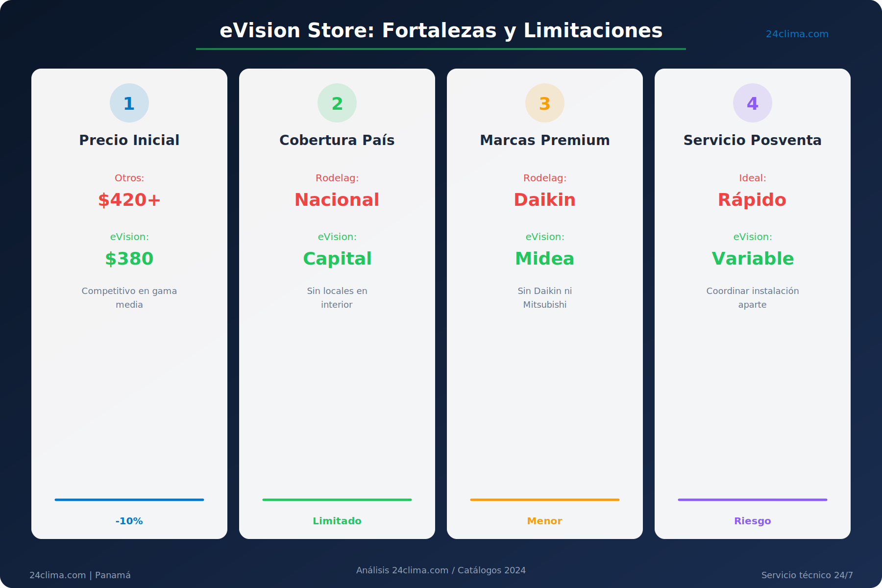This screenshot has width=882, height=588.
Task: Click the Variable service label
Action: 753,259
